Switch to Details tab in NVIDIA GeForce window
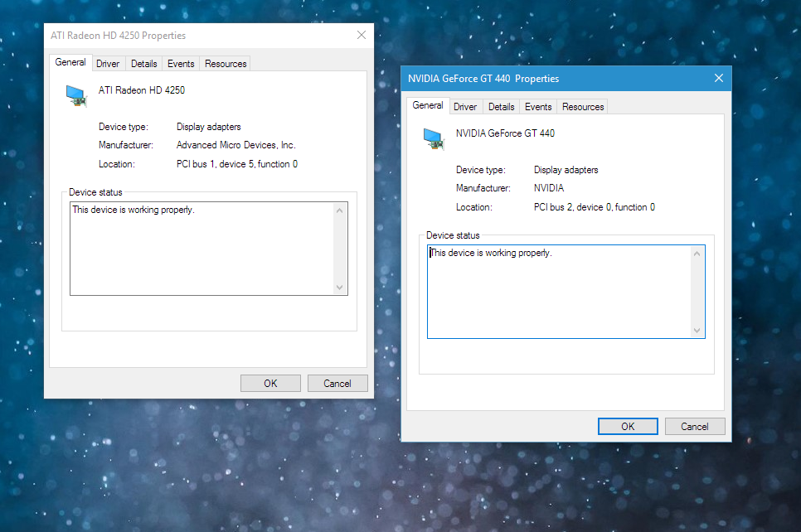The image size is (801, 532). tap(501, 107)
